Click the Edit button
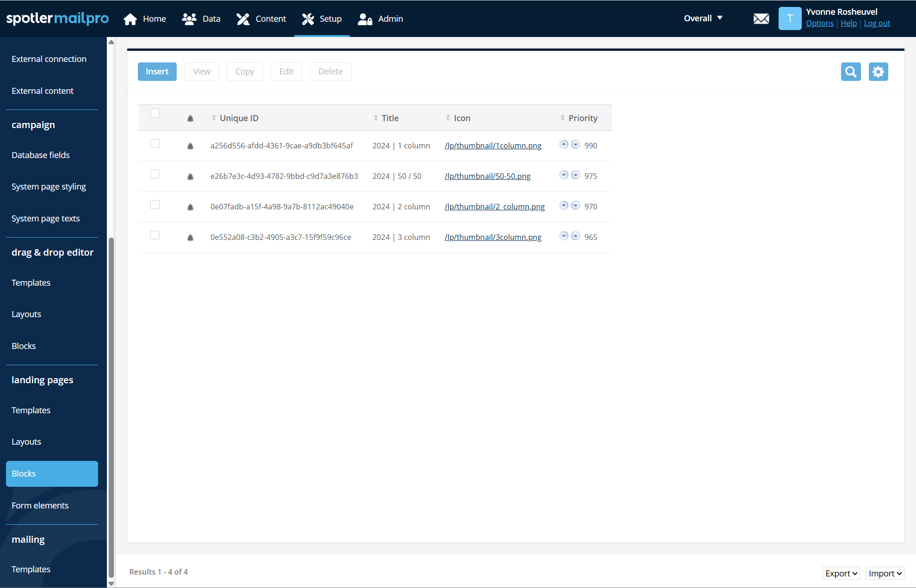Image resolution: width=916 pixels, height=588 pixels. (x=286, y=72)
